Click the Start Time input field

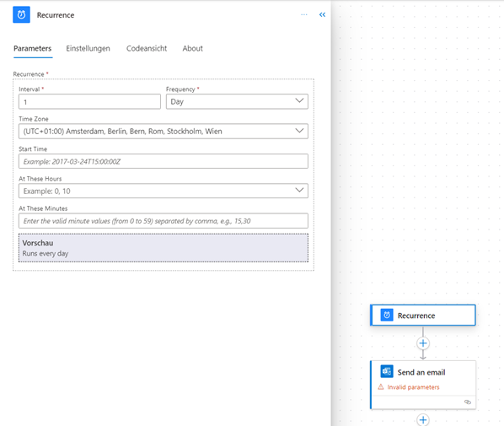(x=164, y=161)
